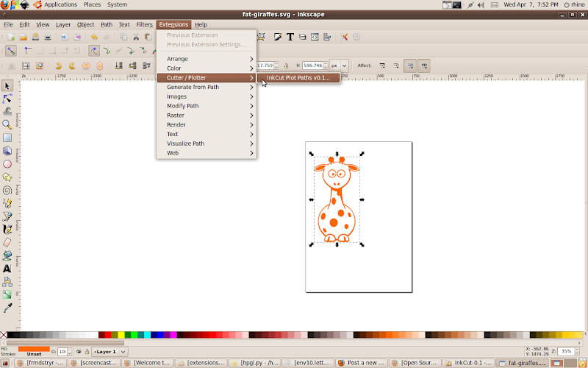The width and height of the screenshot is (588, 368).
Task: Click the Print document icon
Action: 48,37
